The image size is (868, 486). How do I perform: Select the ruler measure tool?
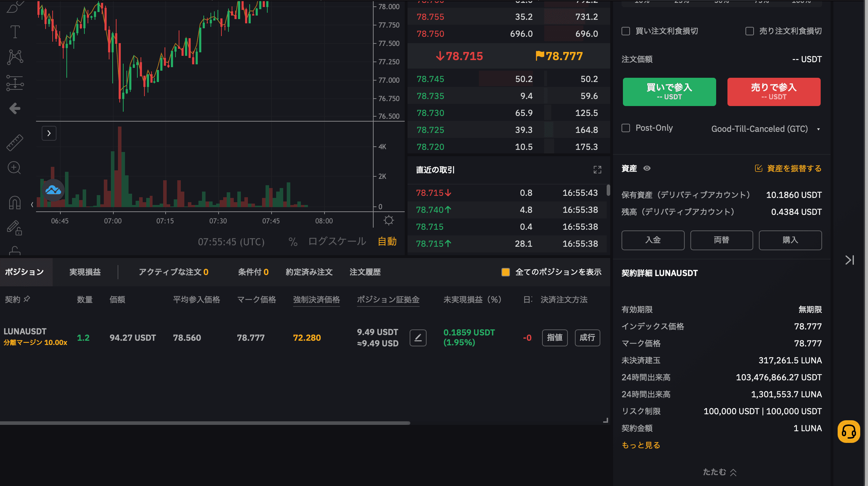[15, 142]
